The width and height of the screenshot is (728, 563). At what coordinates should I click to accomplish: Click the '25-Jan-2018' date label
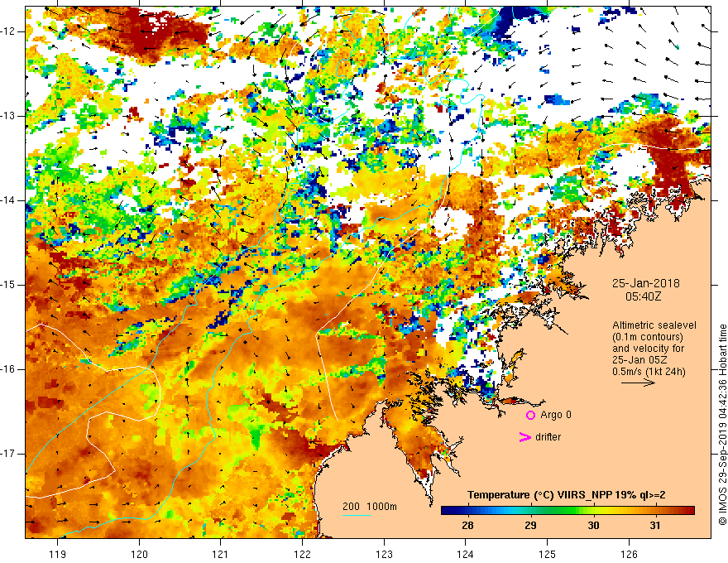(x=645, y=283)
